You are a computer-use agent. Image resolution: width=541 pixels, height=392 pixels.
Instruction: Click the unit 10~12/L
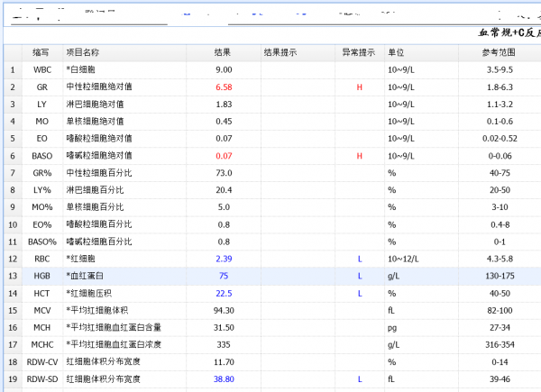point(403,259)
